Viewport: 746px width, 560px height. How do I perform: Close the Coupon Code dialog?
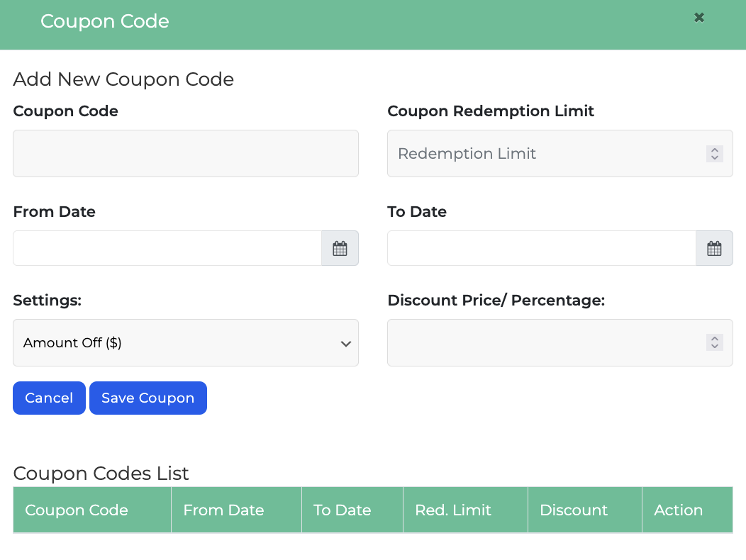pos(699,18)
